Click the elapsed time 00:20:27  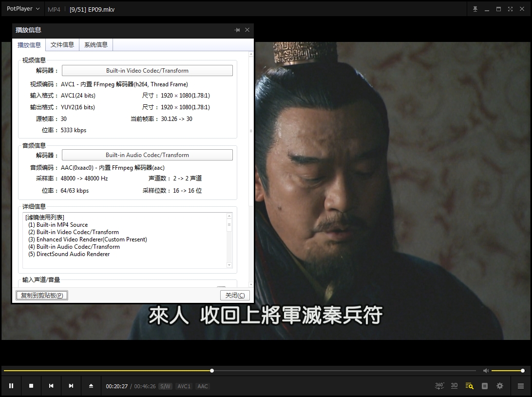pos(117,386)
